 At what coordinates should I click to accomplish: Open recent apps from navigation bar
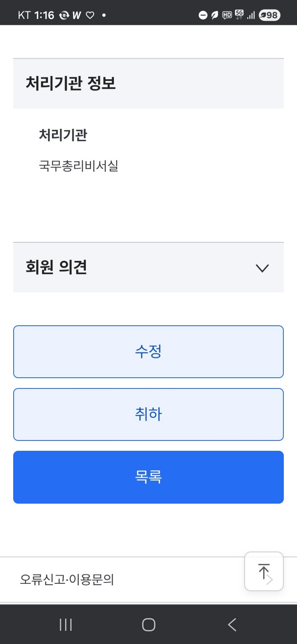pyautogui.click(x=66, y=625)
